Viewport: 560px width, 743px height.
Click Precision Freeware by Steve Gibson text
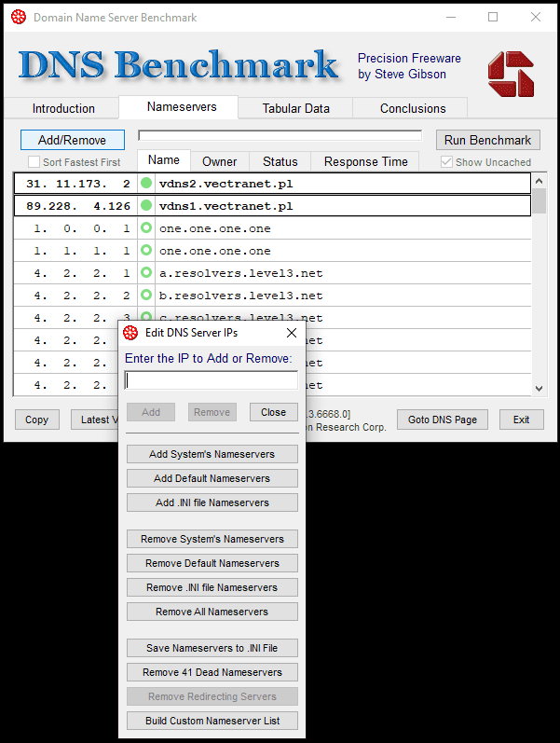click(409, 66)
